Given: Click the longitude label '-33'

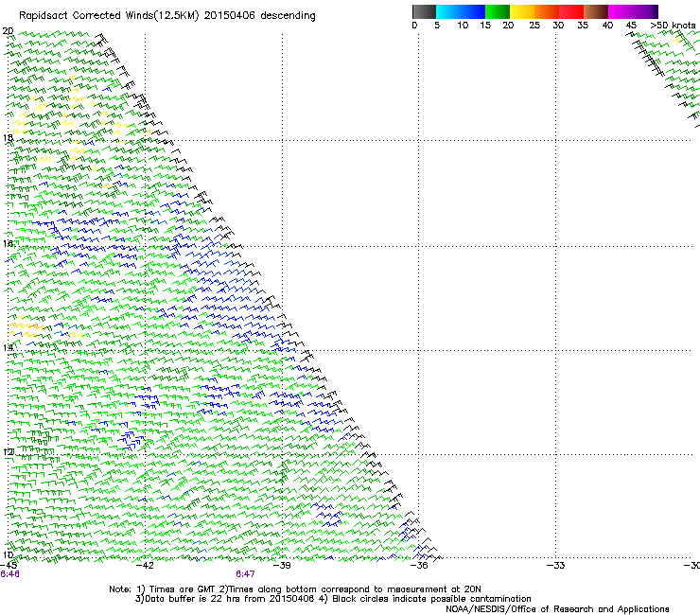Looking at the screenshot, I should [555, 566].
